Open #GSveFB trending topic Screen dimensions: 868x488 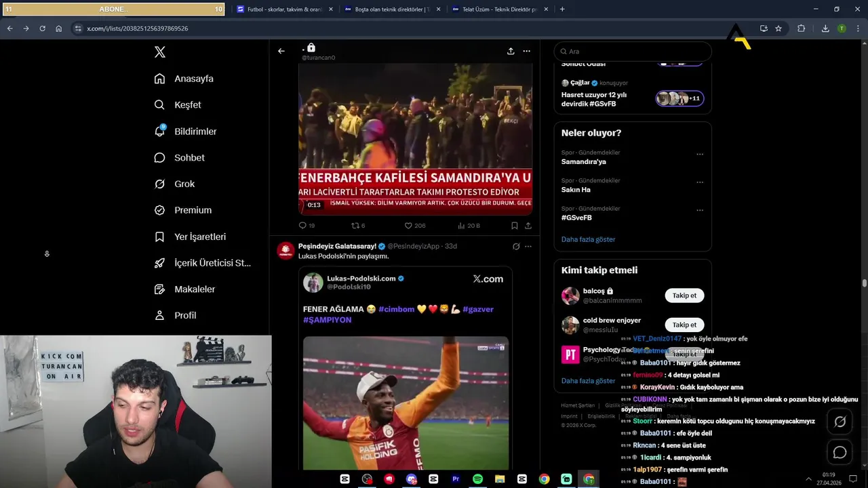576,218
